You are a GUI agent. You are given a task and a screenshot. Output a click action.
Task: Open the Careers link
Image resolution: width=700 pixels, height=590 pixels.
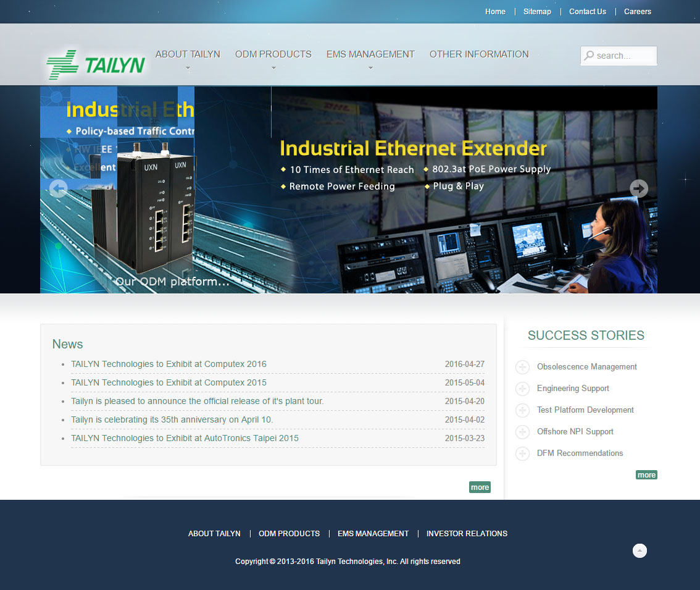point(638,12)
